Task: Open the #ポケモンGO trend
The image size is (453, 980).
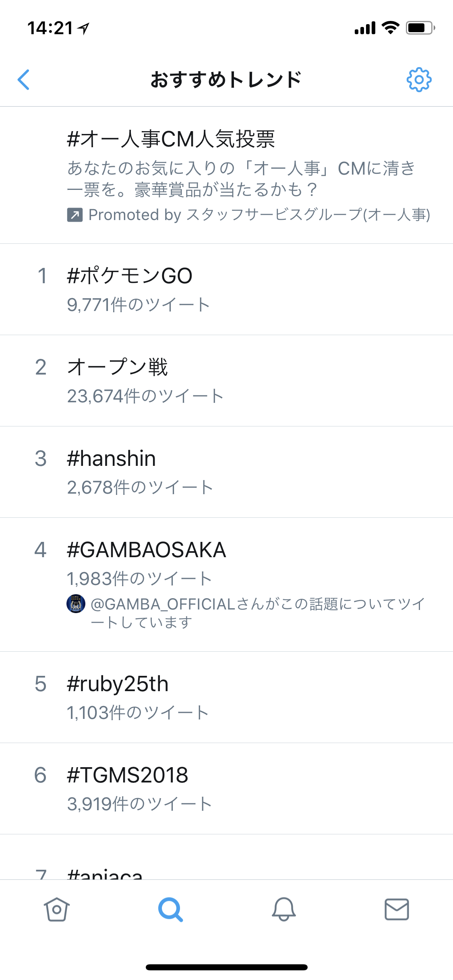Action: tap(130, 276)
